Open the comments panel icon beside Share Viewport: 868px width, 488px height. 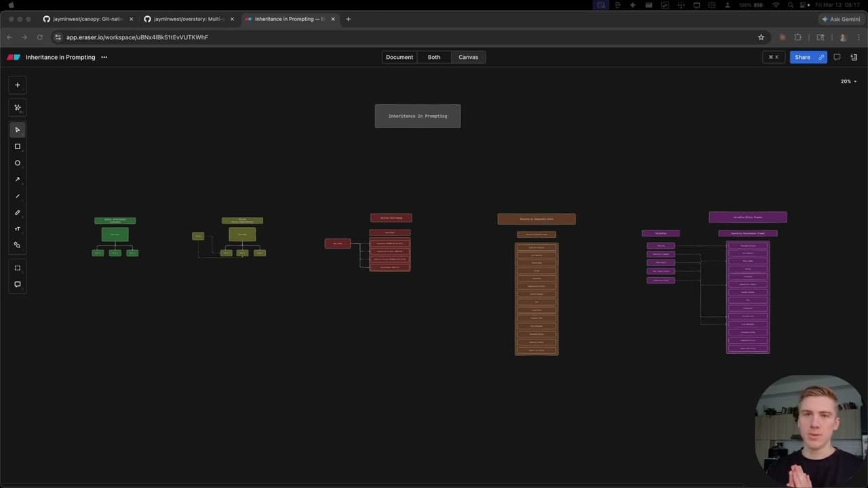point(837,57)
